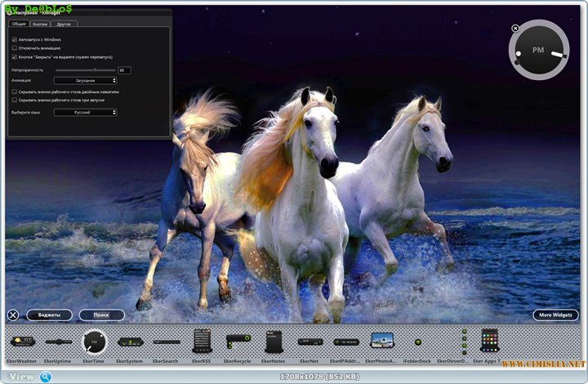
Task: Select the EkerWeather widget icon
Action: [x=22, y=341]
